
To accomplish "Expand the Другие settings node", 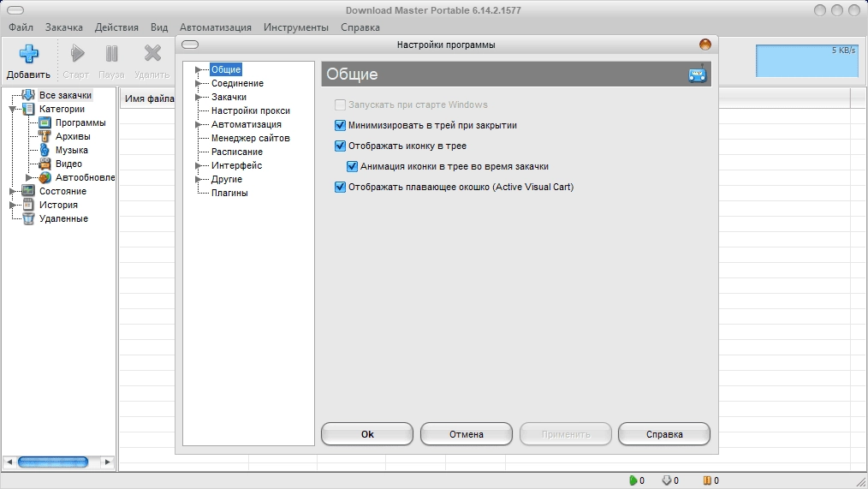I will (x=198, y=179).
